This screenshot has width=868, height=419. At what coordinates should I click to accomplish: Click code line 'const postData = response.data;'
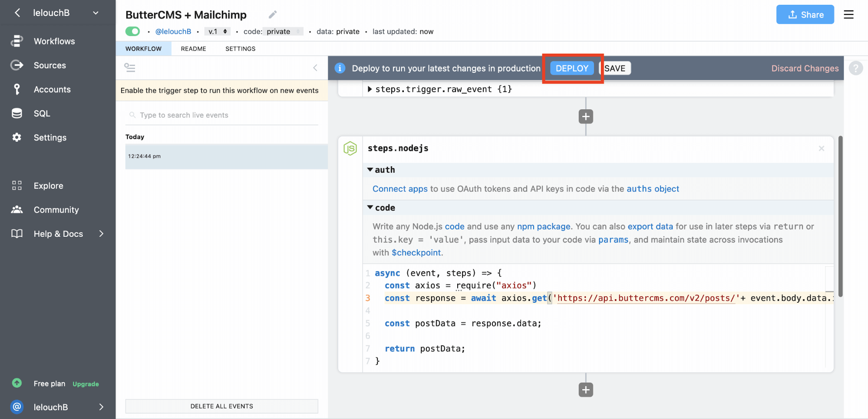point(463,324)
